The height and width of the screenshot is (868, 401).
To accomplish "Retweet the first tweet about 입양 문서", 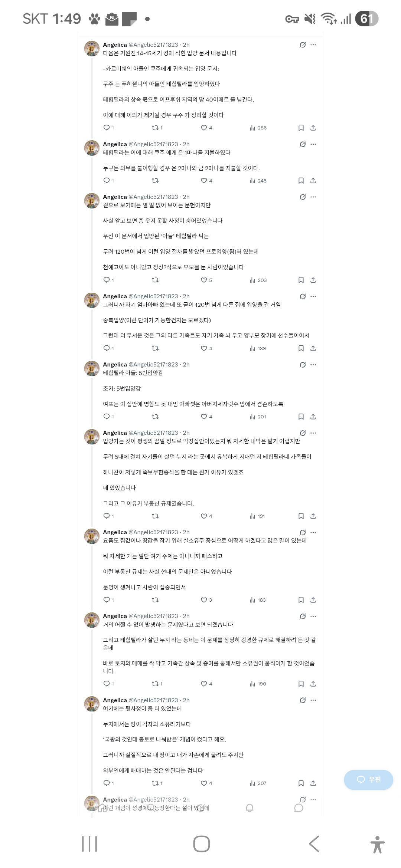I will 157,128.
